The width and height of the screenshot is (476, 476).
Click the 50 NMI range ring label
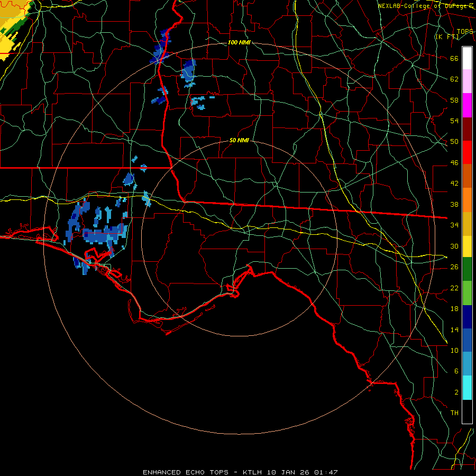point(239,140)
